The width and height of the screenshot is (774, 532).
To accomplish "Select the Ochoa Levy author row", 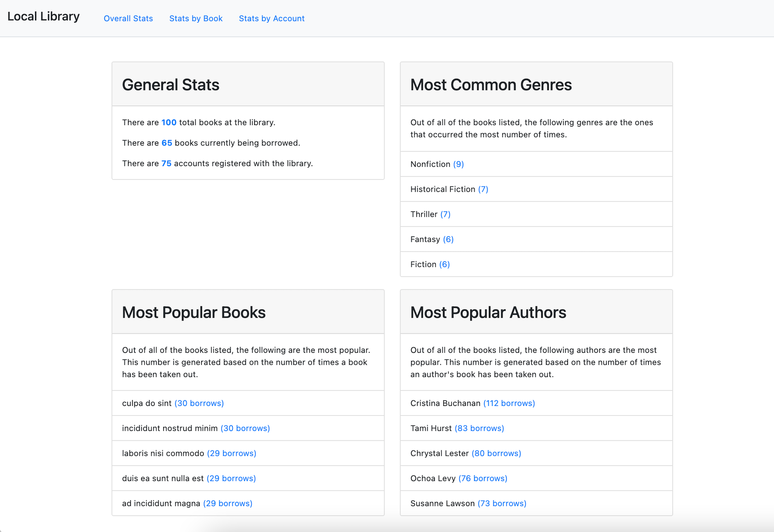I will coord(536,478).
